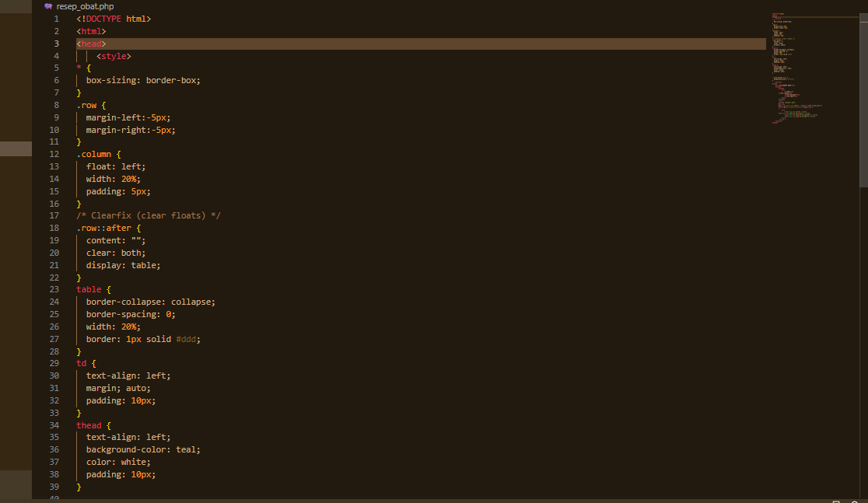Click the Clearfix comment line
This screenshot has height=503, width=868.
click(x=149, y=216)
